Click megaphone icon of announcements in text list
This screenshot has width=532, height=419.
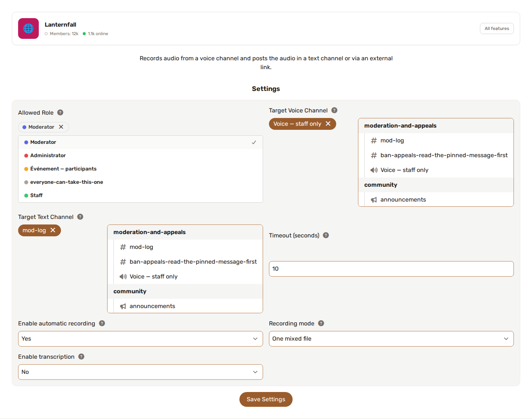(123, 306)
